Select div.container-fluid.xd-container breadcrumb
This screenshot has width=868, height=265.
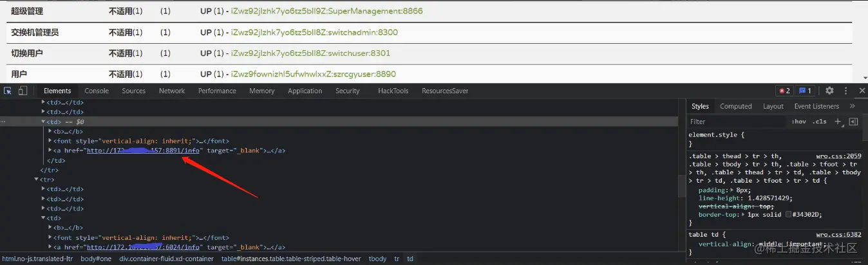coord(166,259)
